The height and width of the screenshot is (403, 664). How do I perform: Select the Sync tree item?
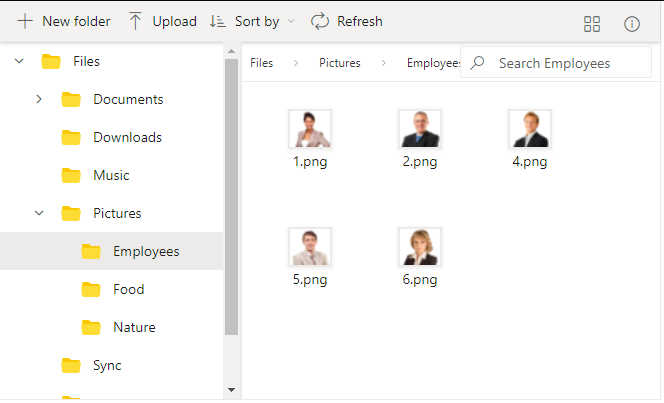111,365
